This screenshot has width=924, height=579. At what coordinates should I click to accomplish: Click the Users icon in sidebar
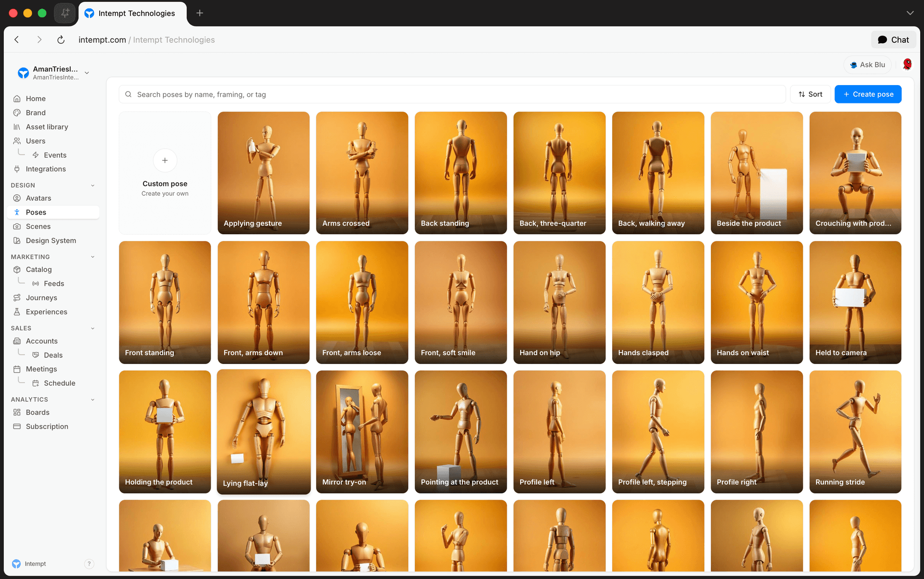[x=17, y=141]
